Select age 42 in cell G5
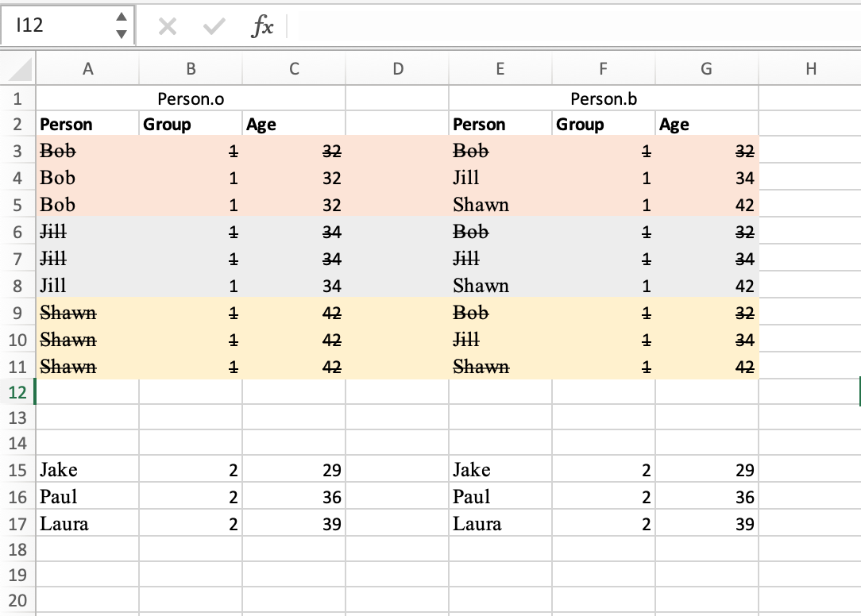Screen dimensions: 861x616 coord(707,204)
